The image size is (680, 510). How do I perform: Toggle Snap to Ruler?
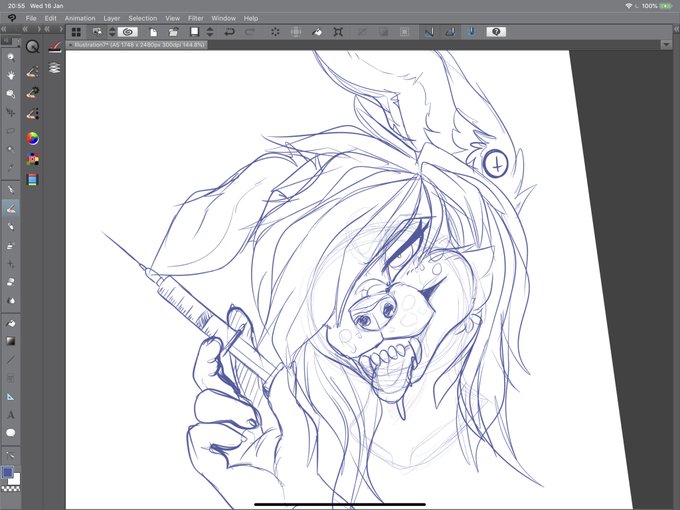coord(429,32)
